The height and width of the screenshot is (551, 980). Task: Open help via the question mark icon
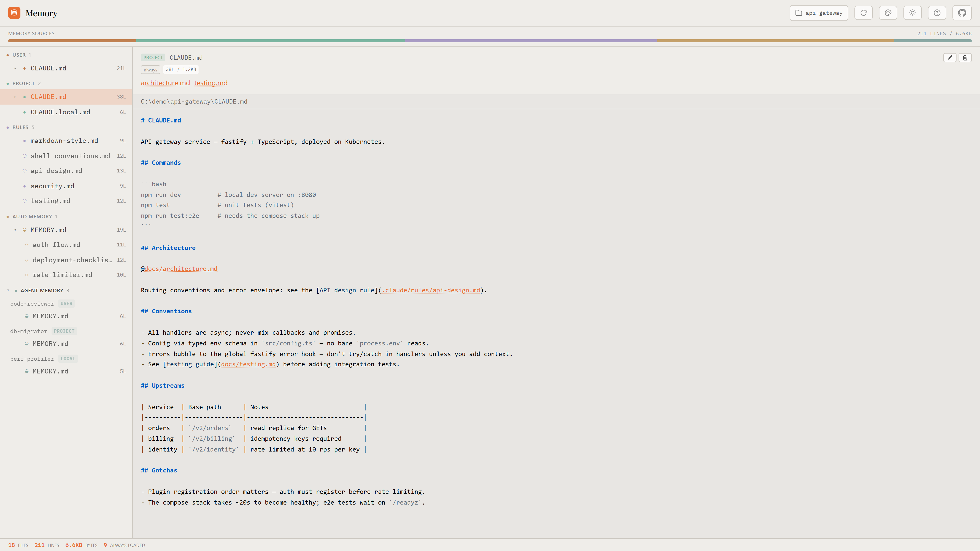coord(937,13)
